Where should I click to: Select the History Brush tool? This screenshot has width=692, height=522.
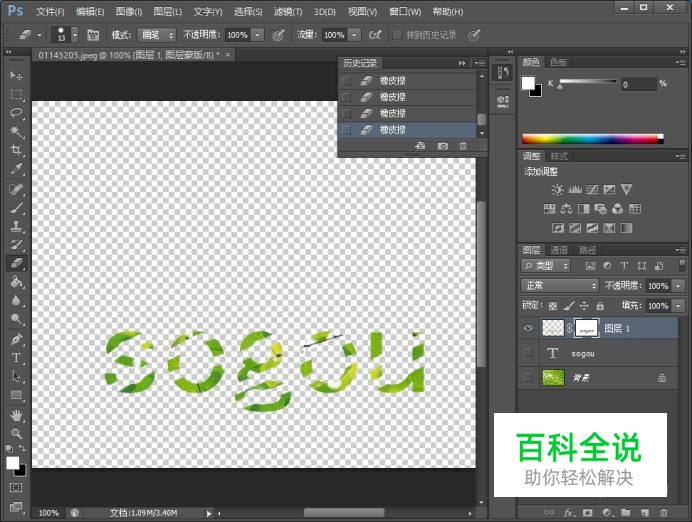pos(16,244)
